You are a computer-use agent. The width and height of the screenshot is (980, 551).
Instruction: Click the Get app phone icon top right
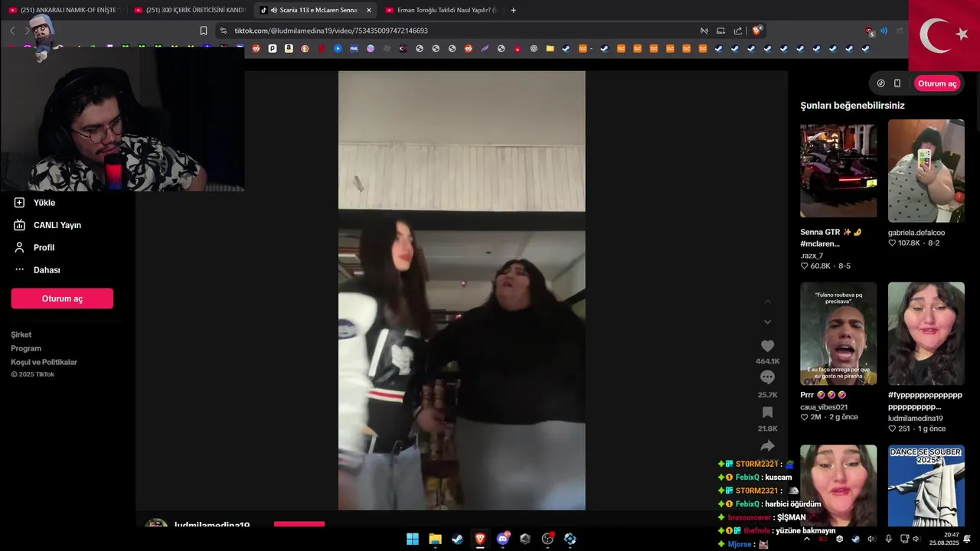tap(897, 83)
